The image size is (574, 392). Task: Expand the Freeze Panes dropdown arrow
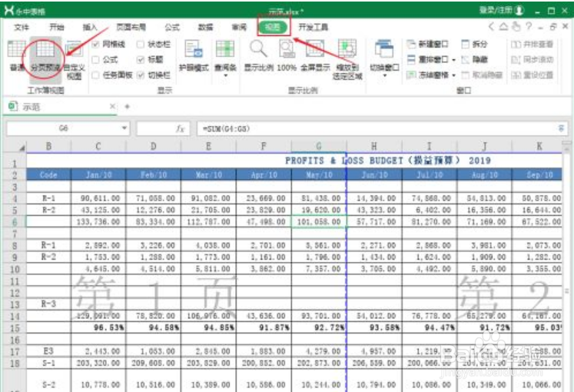pos(453,75)
